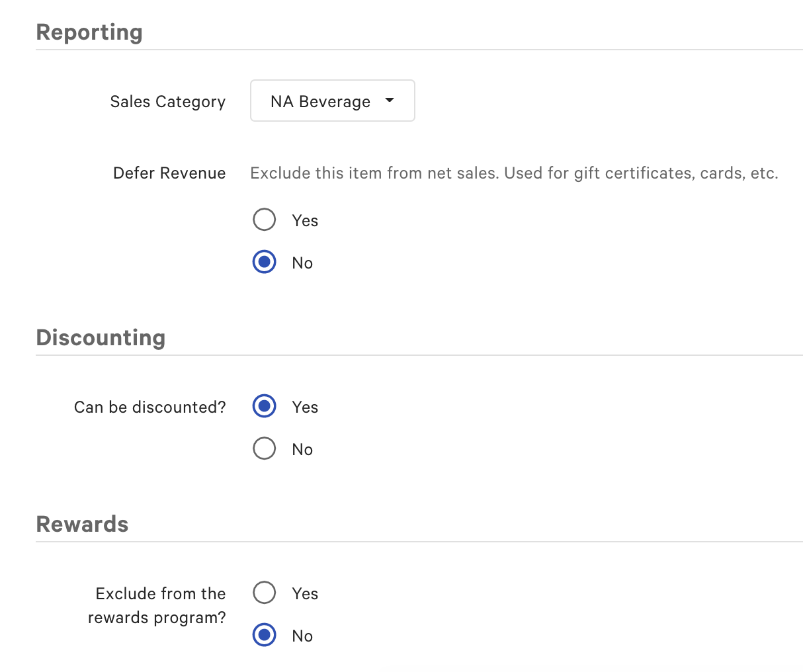The width and height of the screenshot is (803, 672).
Task: Click the Discounting section heading
Action: point(101,337)
